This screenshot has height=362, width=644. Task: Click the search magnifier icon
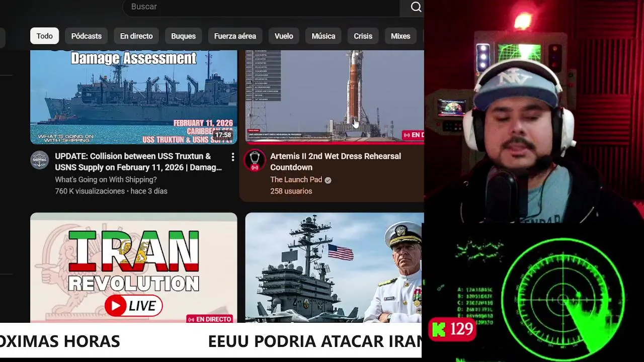[416, 7]
